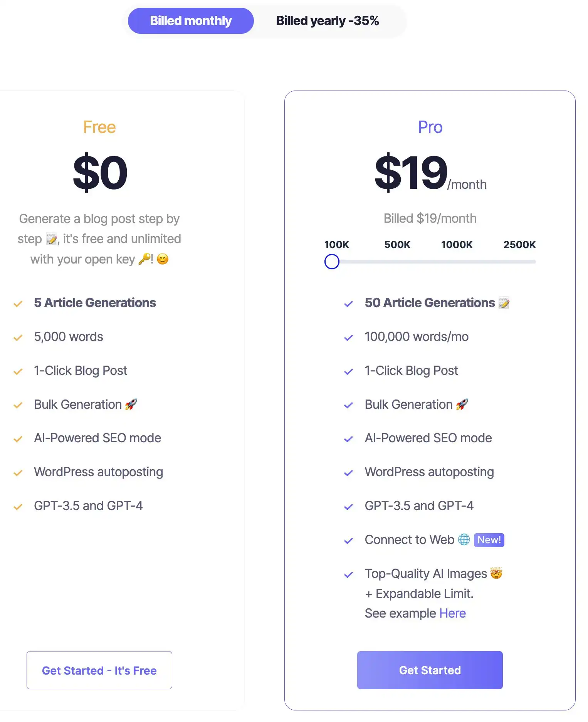
Task: Select the Billed monthly option
Action: [x=190, y=21]
